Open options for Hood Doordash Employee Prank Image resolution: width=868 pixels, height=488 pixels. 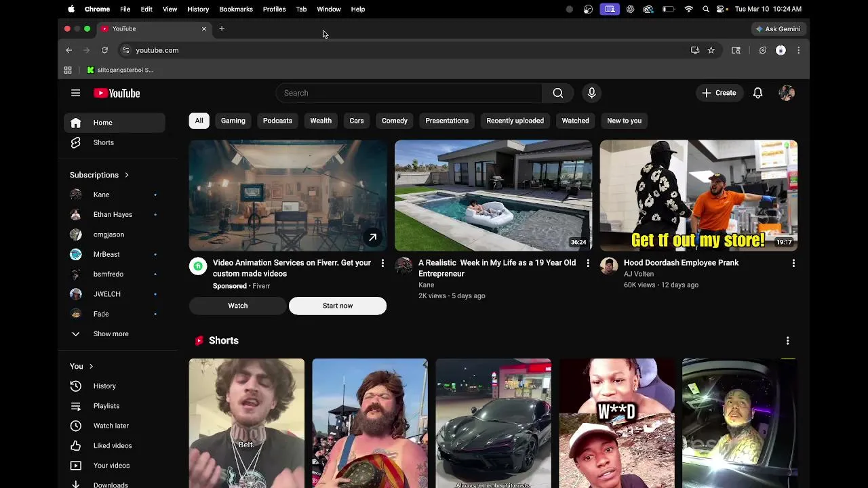click(x=793, y=263)
